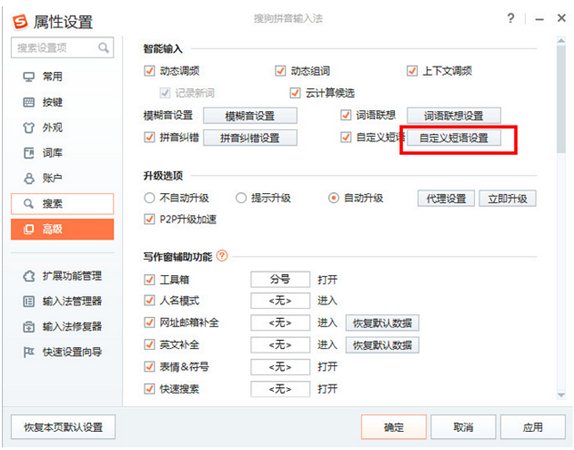This screenshot has height=450, width=574.
Task: Select the 自动升级 radio button
Action: tap(333, 198)
